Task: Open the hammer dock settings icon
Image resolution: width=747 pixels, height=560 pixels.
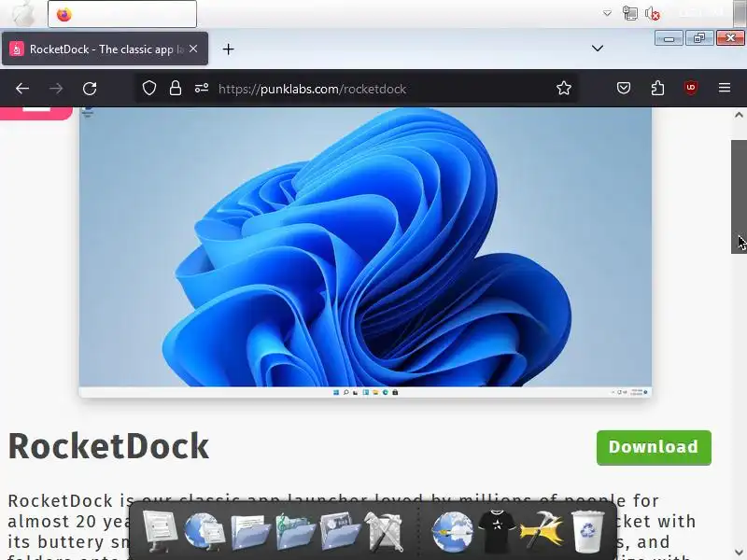Action: click(x=542, y=529)
